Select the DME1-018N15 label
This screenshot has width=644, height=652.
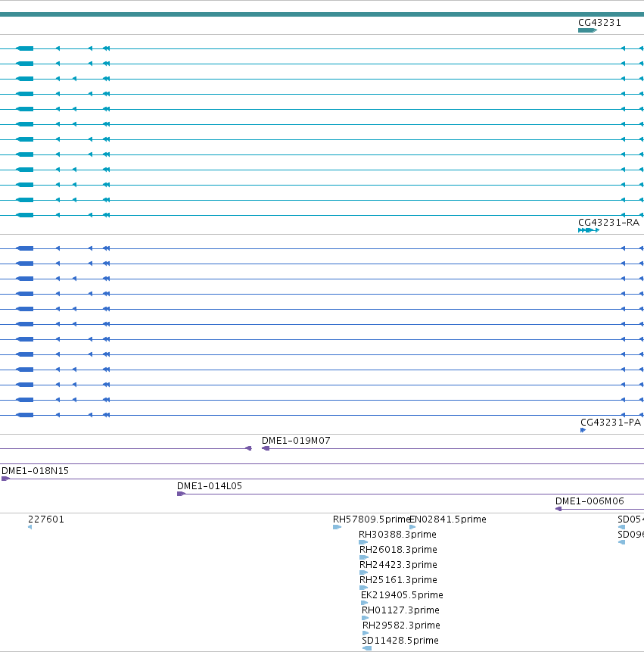click(x=36, y=471)
